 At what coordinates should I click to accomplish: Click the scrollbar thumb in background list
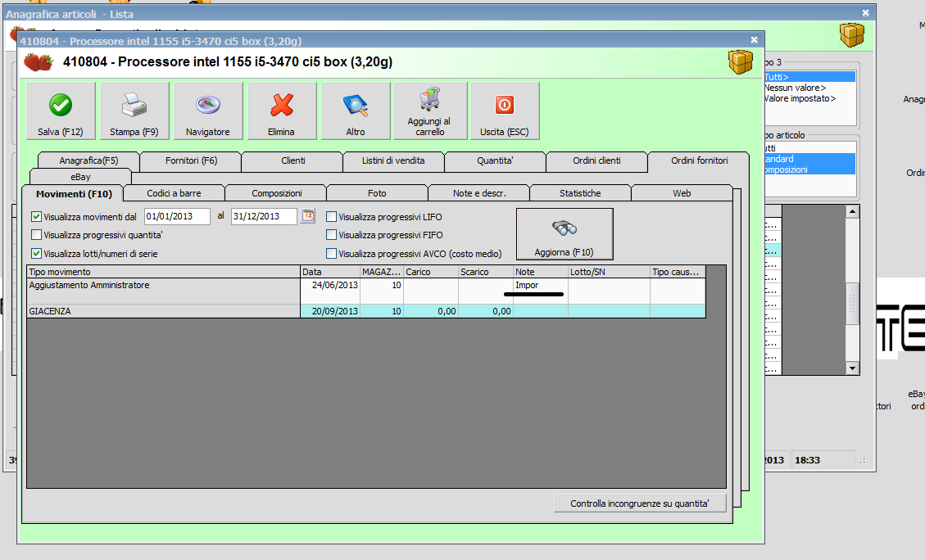(852, 304)
